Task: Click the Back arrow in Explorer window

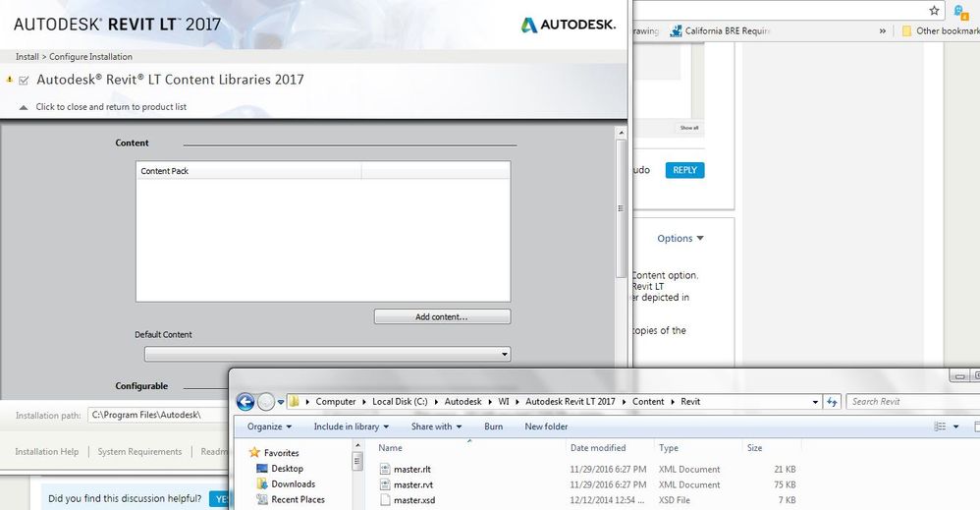Action: (x=245, y=402)
